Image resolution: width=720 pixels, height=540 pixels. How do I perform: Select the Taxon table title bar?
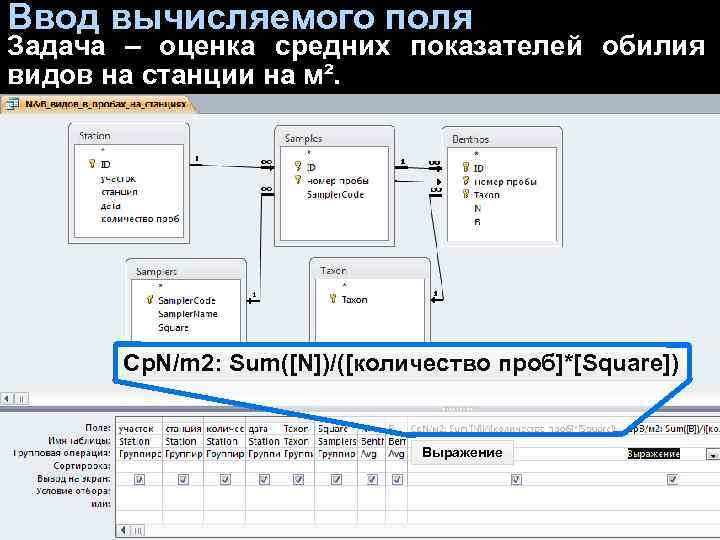370,270
